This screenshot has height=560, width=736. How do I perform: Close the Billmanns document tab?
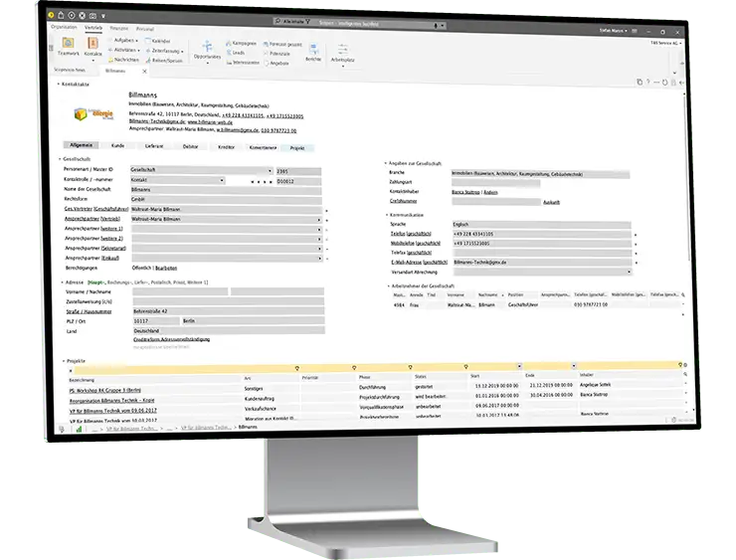(144, 72)
